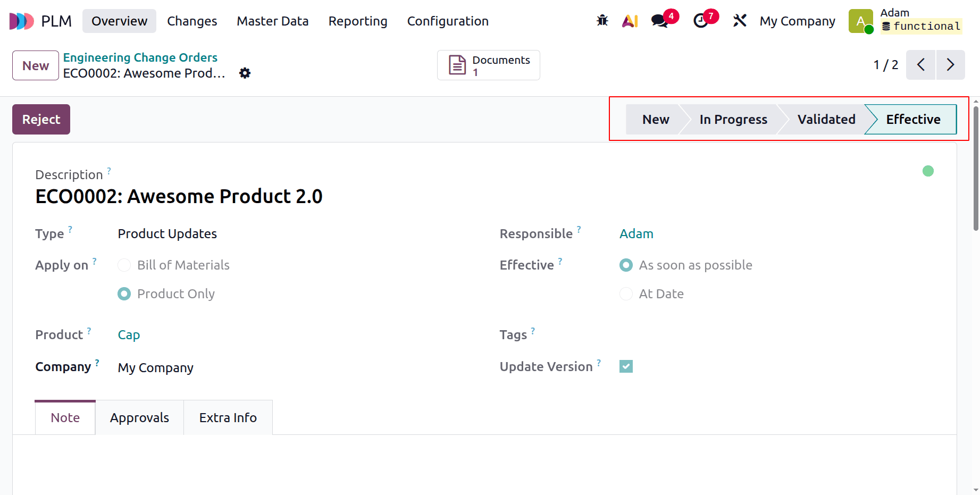Click help tooltip next to Description
This screenshot has width=980, height=495.
point(109,171)
